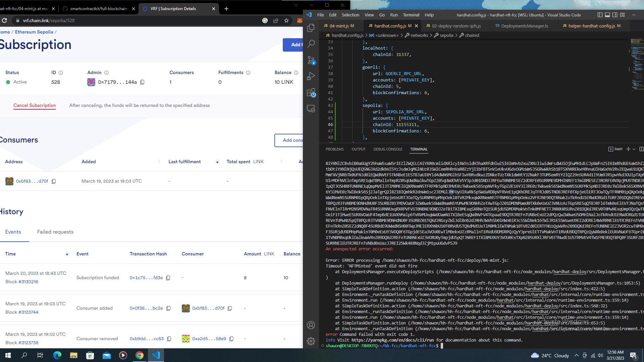The width and height of the screenshot is (644, 362).
Task: Open the Ethereum Sepolia breadcrumb link
Action: (x=34, y=32)
